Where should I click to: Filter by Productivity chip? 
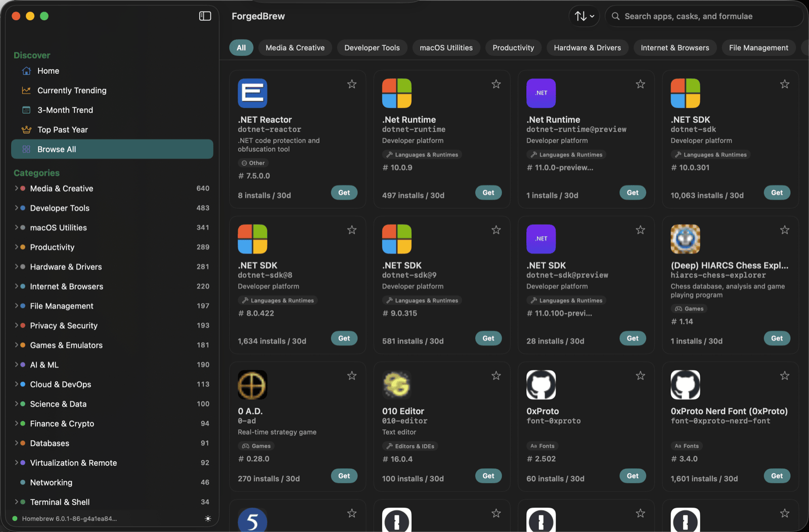[513, 48]
